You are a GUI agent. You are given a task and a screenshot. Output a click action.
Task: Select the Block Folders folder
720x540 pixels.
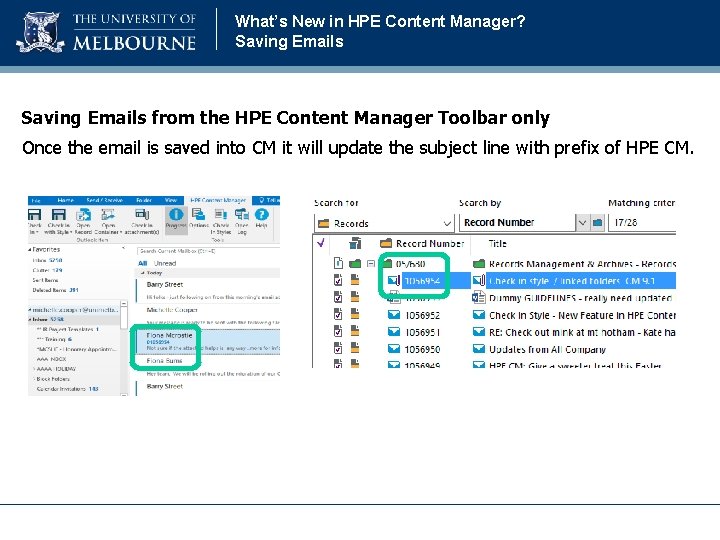pos(53,379)
